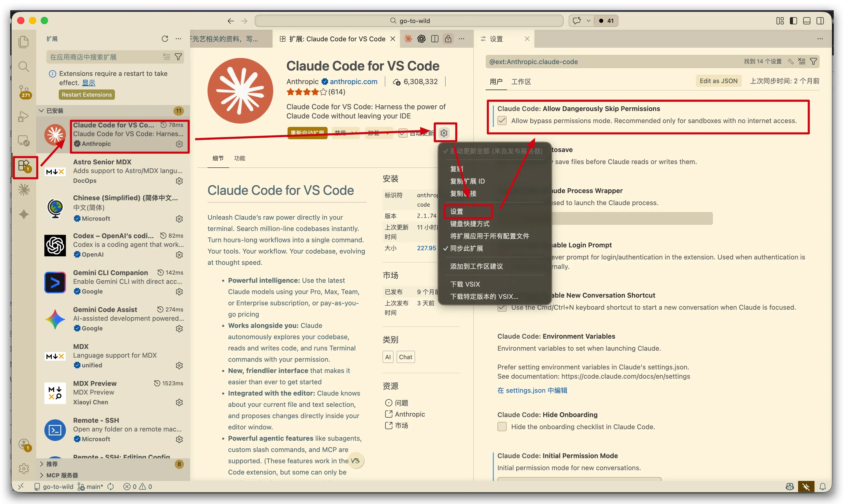Open the Search view in the activity bar
Image resolution: width=844 pixels, height=504 pixels.
point(23,67)
